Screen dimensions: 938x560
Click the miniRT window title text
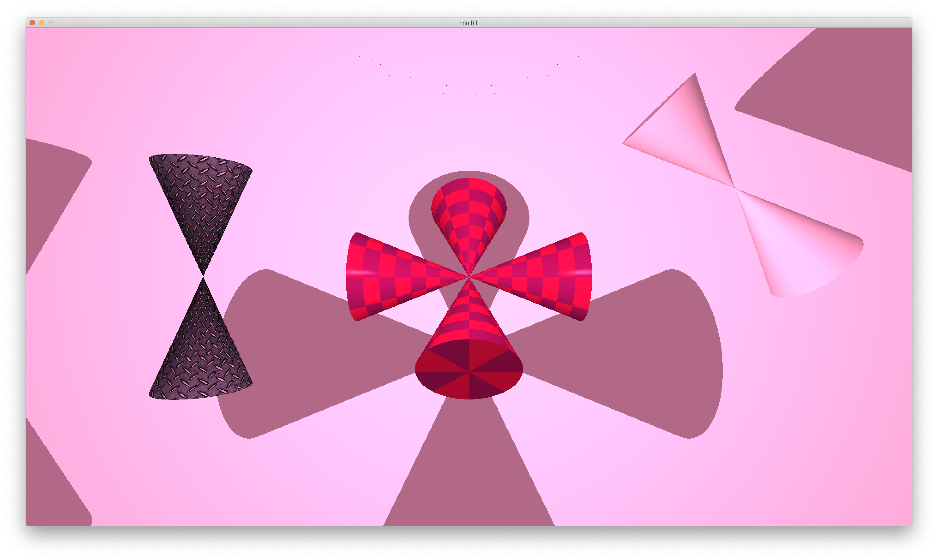pos(469,23)
